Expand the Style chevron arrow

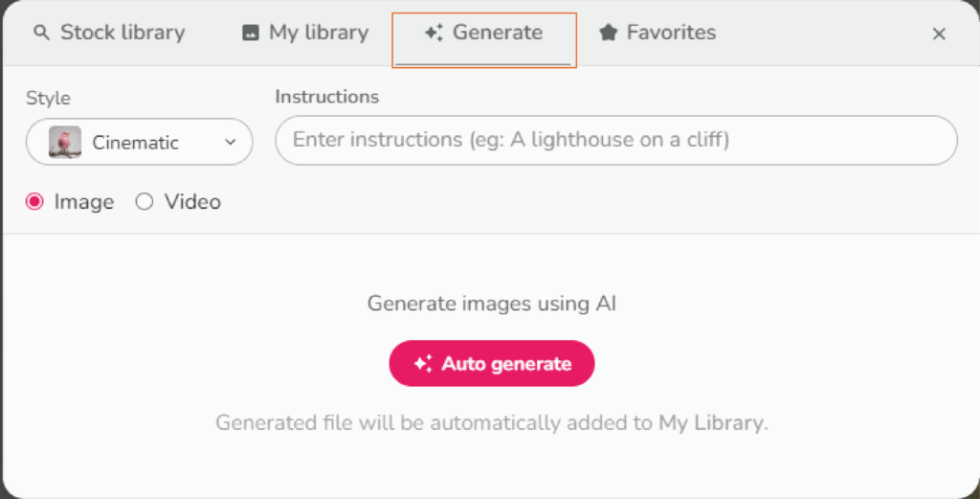(230, 143)
